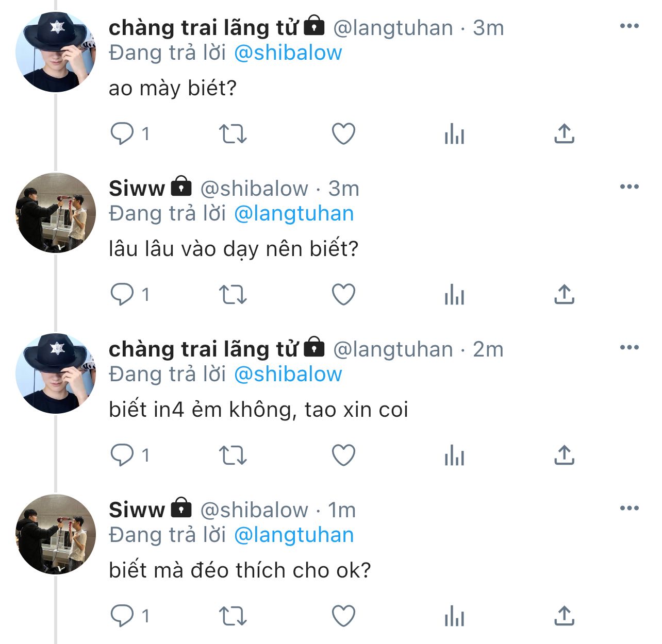Retweet the "biết mà đéo thích cho ok?" tweet
This screenshot has height=644, width=662.
(x=233, y=616)
